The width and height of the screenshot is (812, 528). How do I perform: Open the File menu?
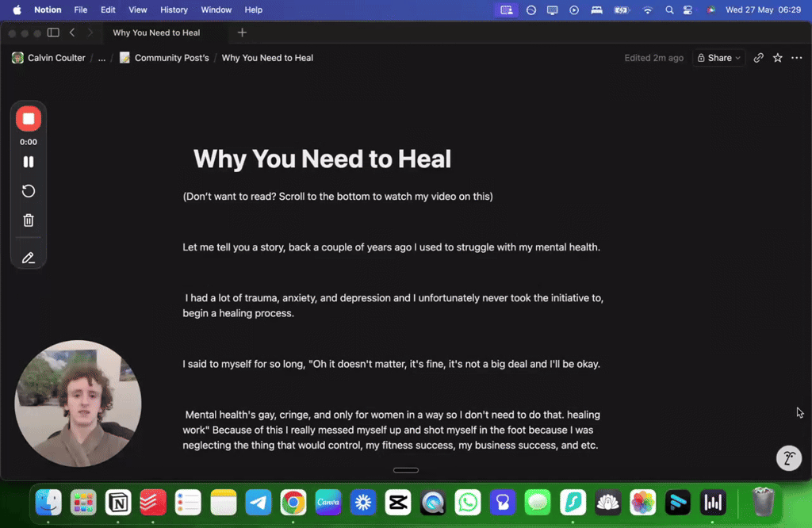click(x=80, y=10)
